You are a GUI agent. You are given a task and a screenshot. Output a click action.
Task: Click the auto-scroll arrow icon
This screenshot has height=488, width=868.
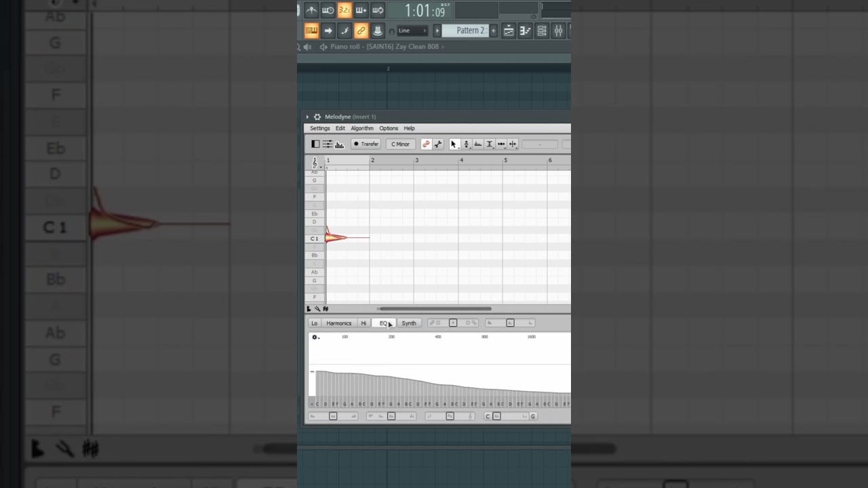pyautogui.click(x=328, y=30)
